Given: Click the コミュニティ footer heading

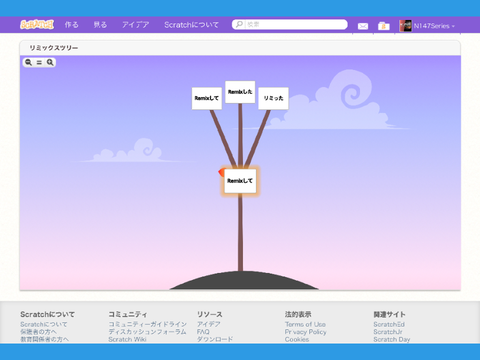Looking at the screenshot, I should click(128, 314).
